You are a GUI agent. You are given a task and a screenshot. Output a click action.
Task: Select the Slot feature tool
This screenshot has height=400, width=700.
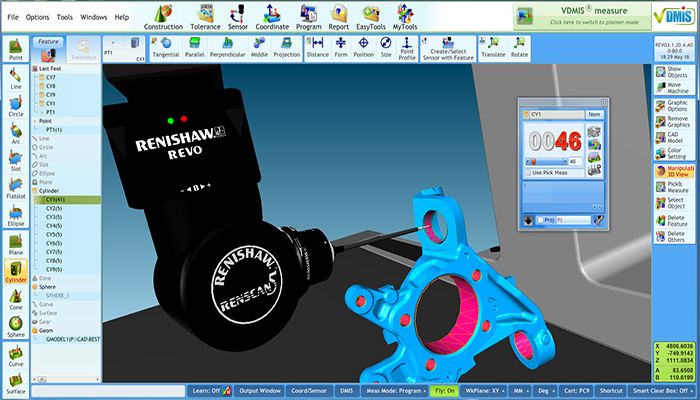(16, 161)
